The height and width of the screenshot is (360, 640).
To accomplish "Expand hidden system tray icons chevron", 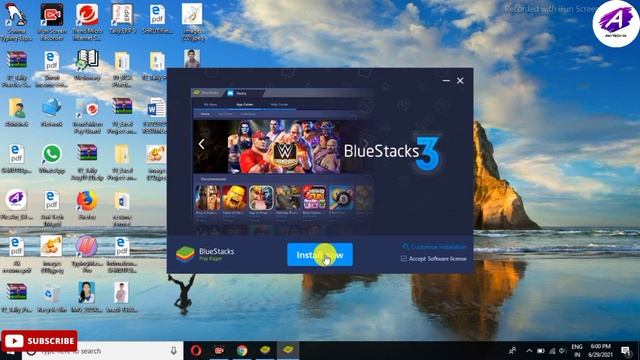I will coord(529,351).
